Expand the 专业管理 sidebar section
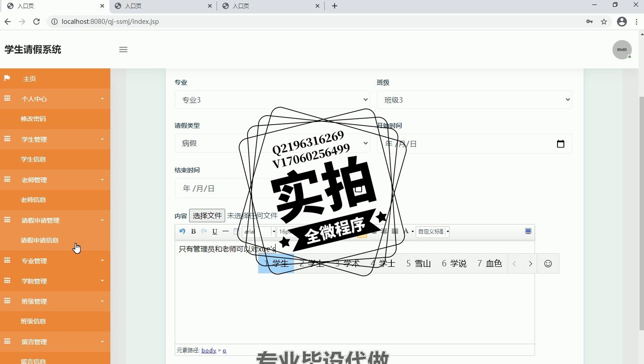 click(x=55, y=261)
